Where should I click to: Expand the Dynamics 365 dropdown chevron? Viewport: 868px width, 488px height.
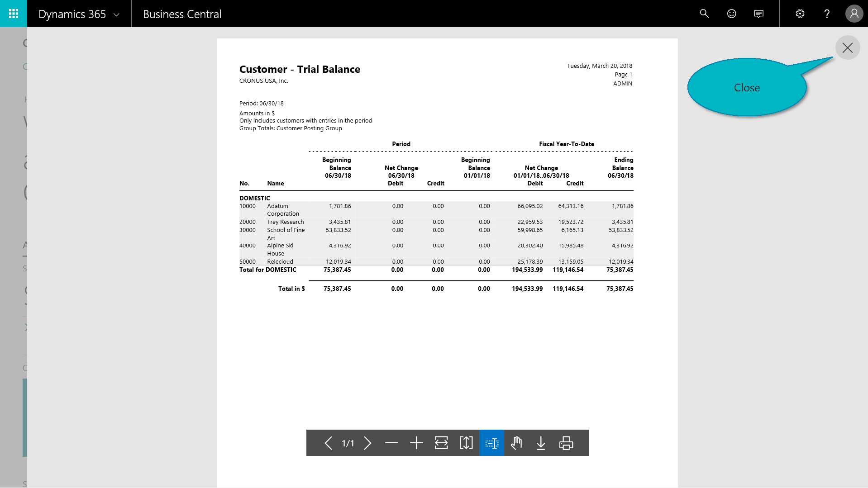[116, 14]
